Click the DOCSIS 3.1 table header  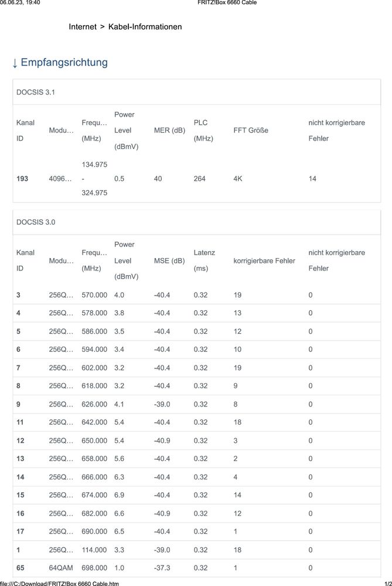(x=36, y=92)
